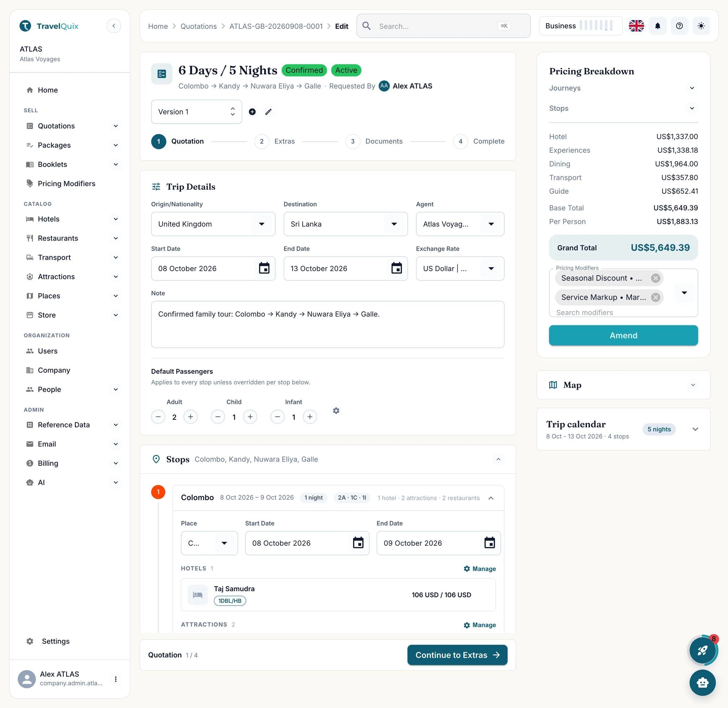Click into the Note text area

[x=327, y=324]
